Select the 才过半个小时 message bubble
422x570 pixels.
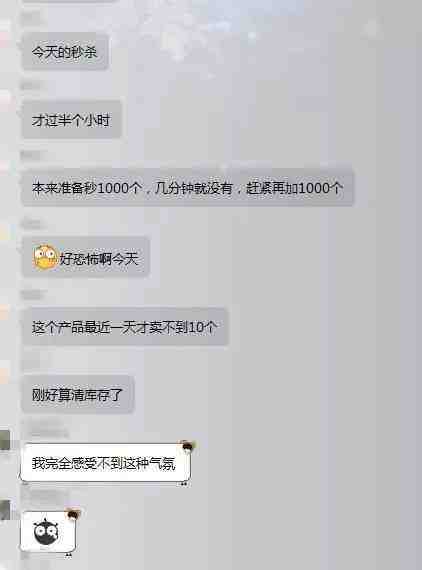click(71, 120)
